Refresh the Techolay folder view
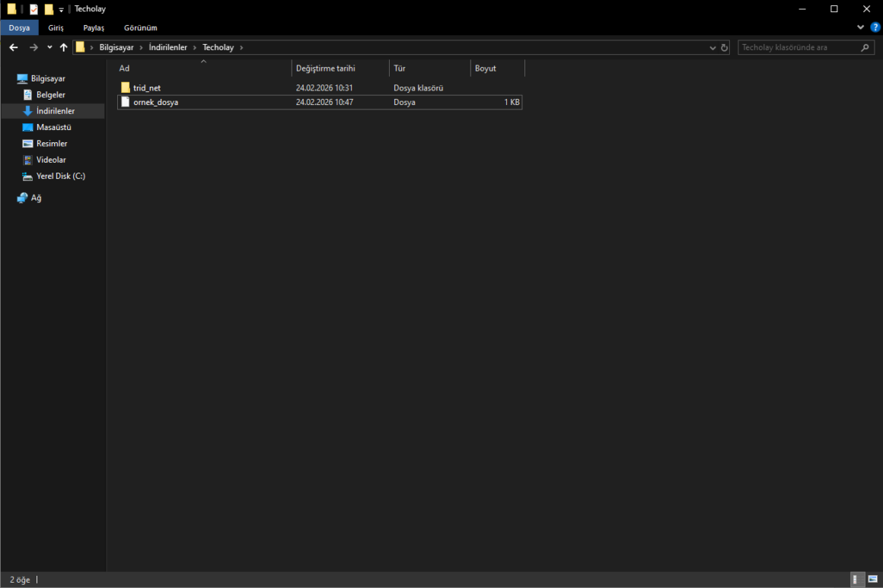This screenshot has height=588, width=883. pos(724,47)
